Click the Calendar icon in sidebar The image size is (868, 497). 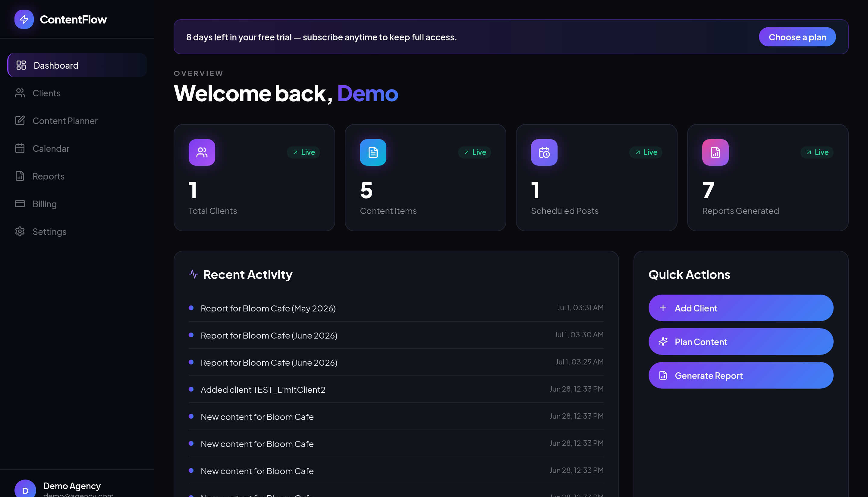[20, 148]
